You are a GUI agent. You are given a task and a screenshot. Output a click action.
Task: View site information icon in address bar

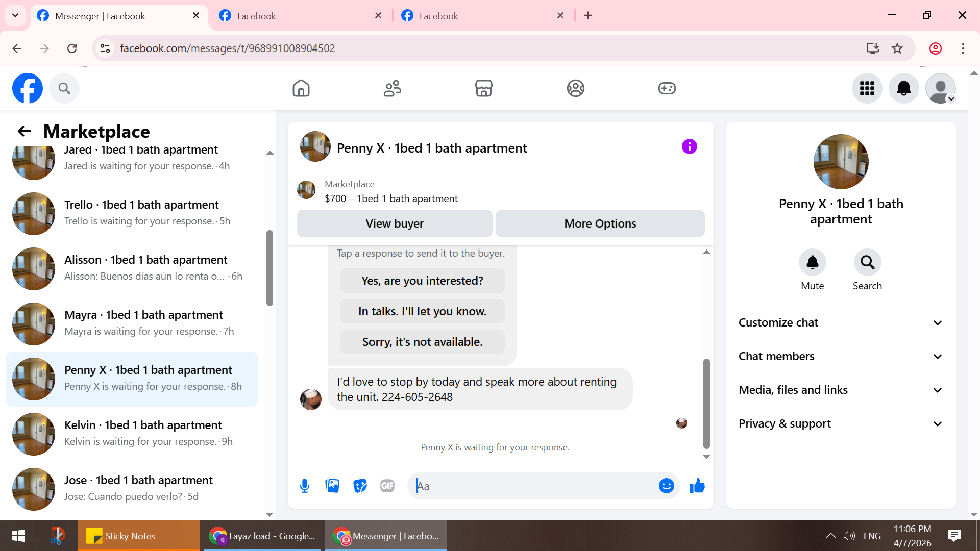(x=105, y=48)
